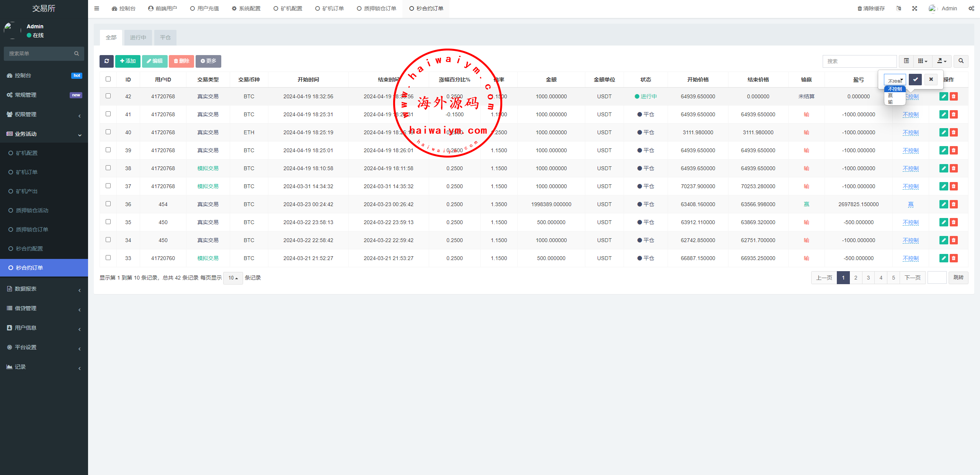
Task: Cancel inline edit with X button
Action: 931,80
